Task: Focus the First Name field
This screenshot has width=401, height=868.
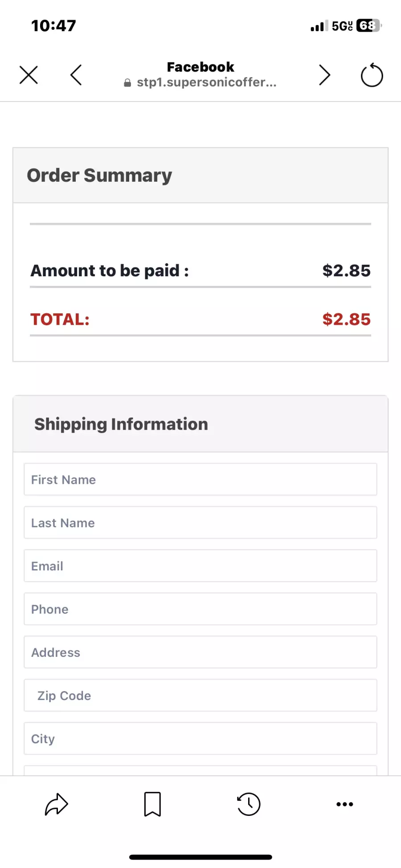Action: pos(200,479)
